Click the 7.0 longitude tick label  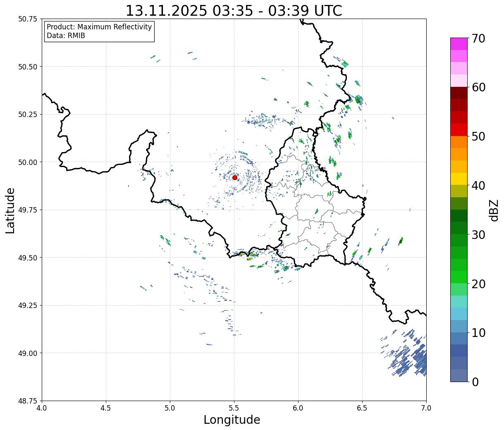(x=426, y=408)
